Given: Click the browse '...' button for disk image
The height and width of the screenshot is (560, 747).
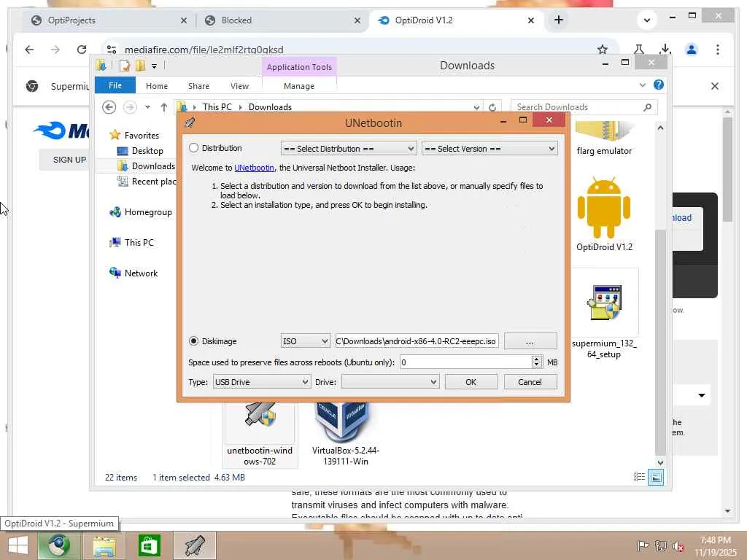Looking at the screenshot, I should pyautogui.click(x=530, y=341).
